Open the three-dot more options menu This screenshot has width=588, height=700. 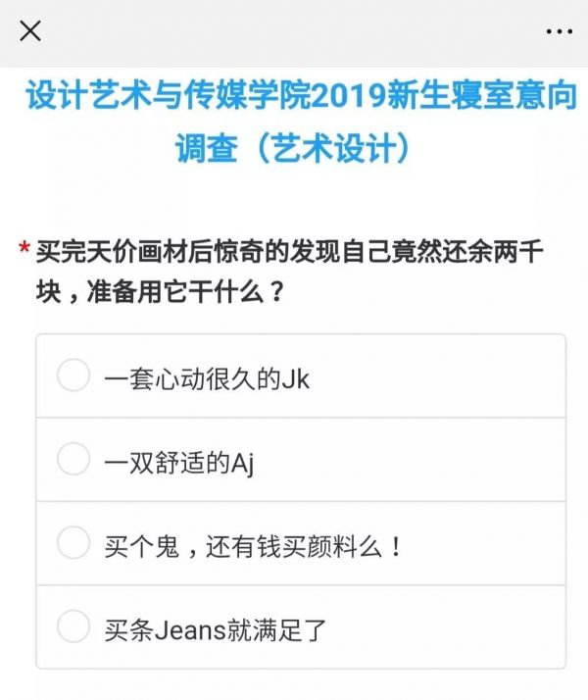click(x=558, y=31)
